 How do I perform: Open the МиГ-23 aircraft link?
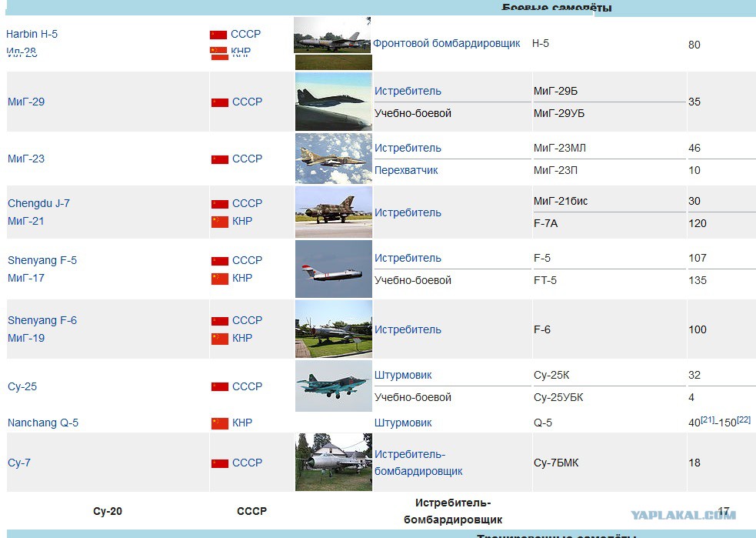pos(26,159)
